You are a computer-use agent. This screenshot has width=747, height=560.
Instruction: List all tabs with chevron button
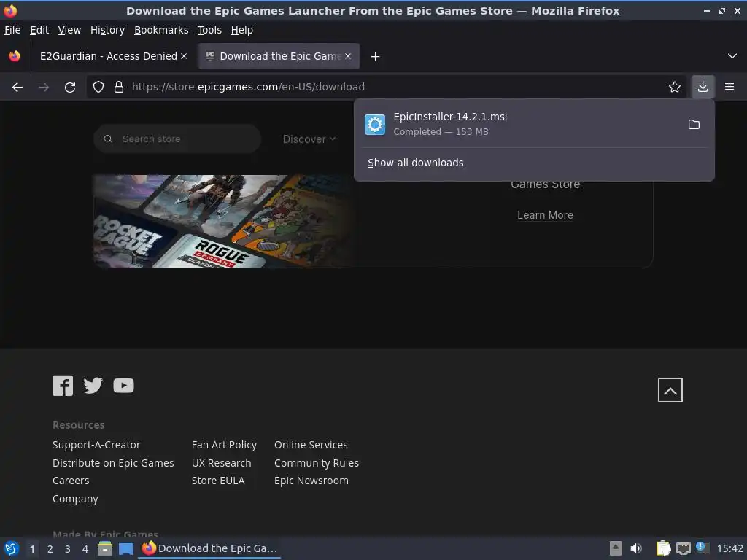click(732, 56)
